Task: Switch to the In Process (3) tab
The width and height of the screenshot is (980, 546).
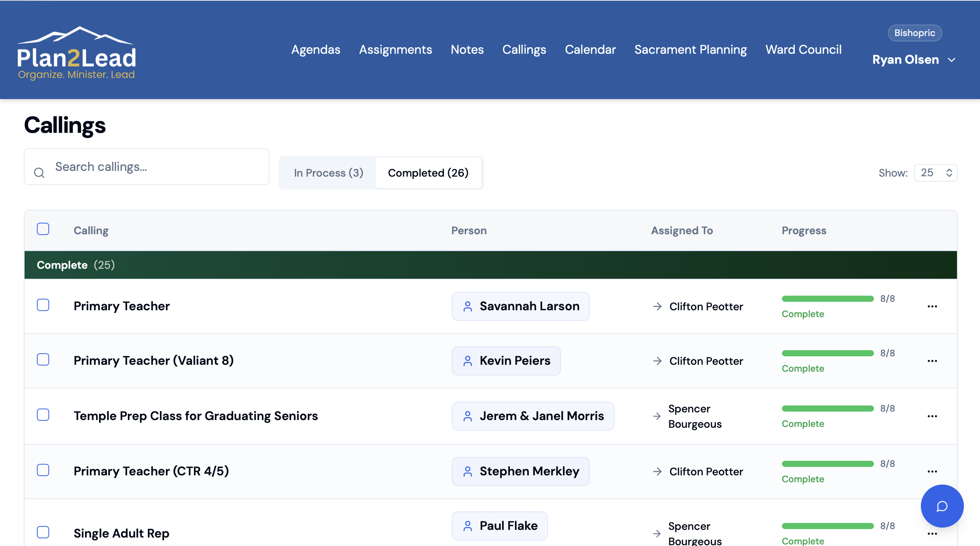Action: (x=328, y=173)
